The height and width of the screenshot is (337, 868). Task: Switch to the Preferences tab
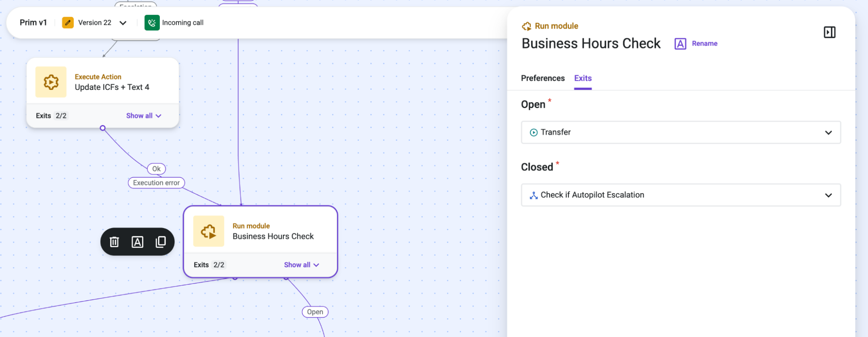pos(543,78)
